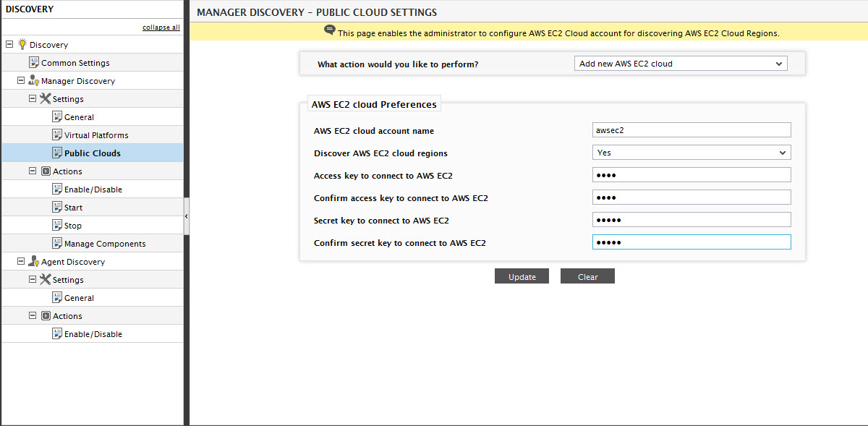This screenshot has width=868, height=426.
Task: Click the Update button
Action: click(522, 276)
